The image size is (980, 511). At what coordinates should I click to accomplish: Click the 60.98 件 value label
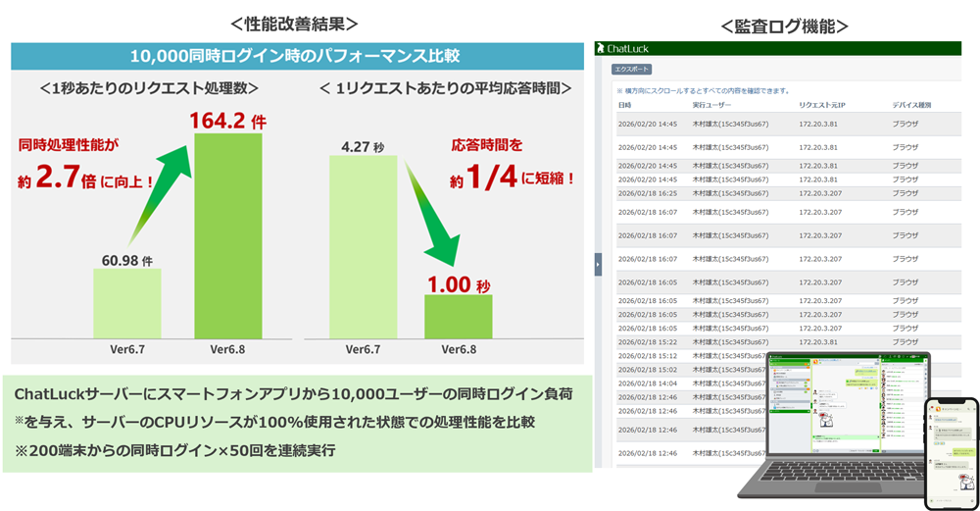click(x=126, y=260)
